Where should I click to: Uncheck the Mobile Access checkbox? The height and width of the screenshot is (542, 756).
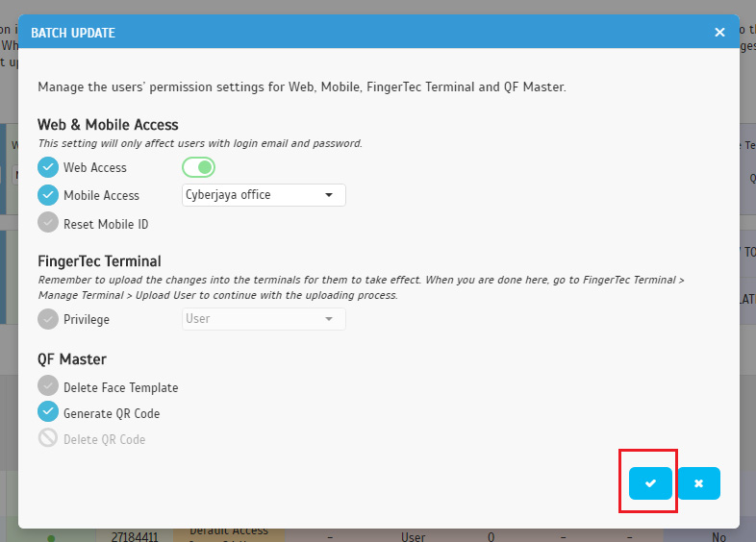coord(48,195)
